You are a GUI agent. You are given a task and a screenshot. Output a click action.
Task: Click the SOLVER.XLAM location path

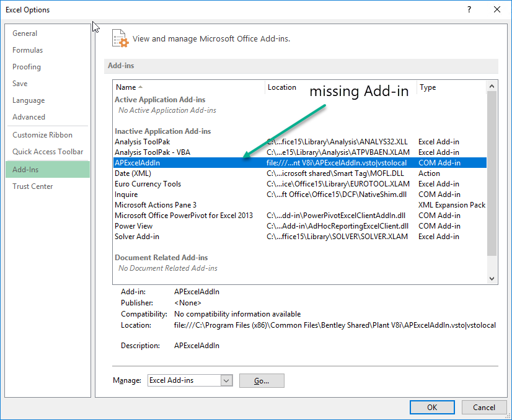click(337, 236)
